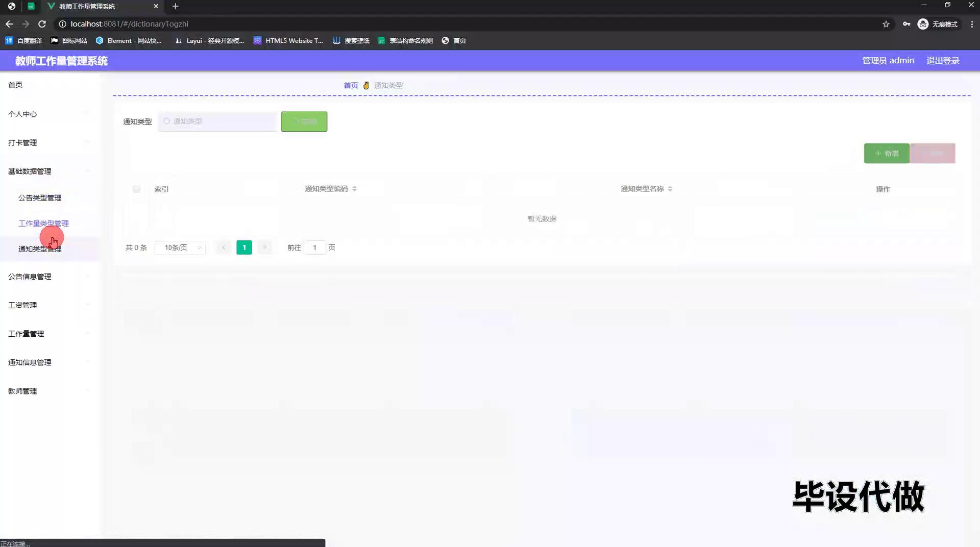Open the 10条/页 page size dropdown

(x=180, y=247)
